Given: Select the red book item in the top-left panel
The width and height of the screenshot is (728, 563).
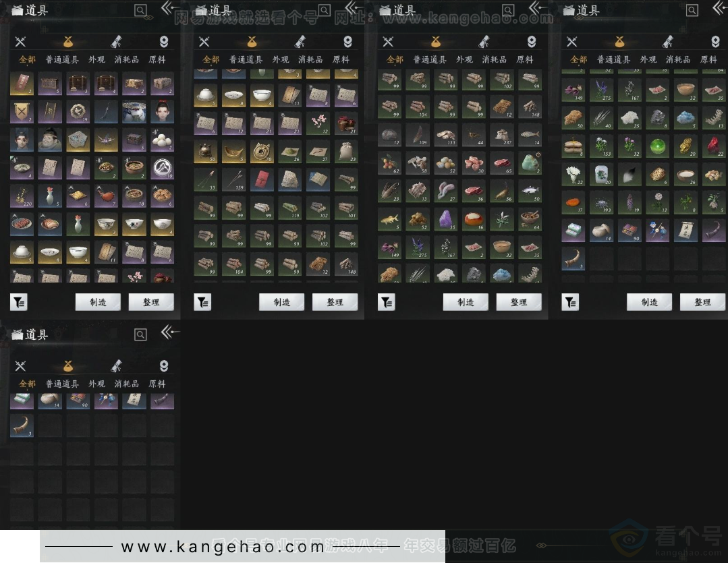Looking at the screenshot, I should pos(22,84).
